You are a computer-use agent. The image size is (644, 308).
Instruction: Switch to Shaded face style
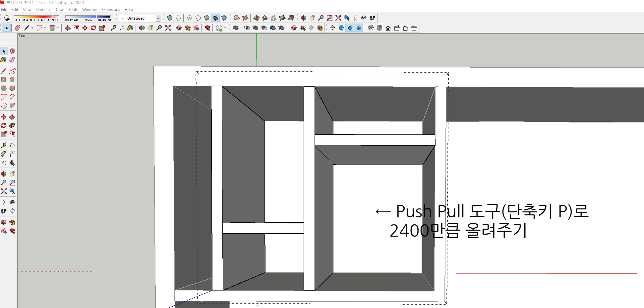coord(207,18)
